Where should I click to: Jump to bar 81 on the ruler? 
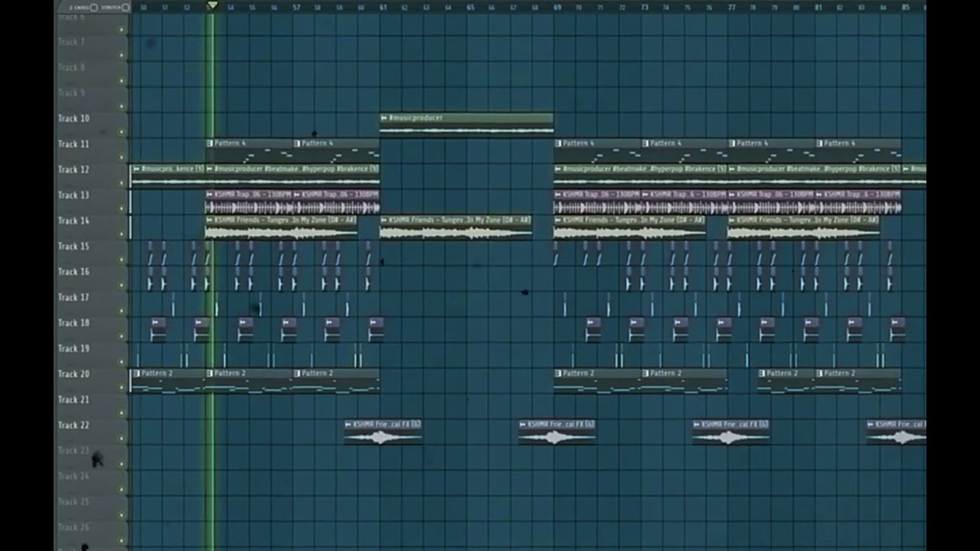point(818,7)
